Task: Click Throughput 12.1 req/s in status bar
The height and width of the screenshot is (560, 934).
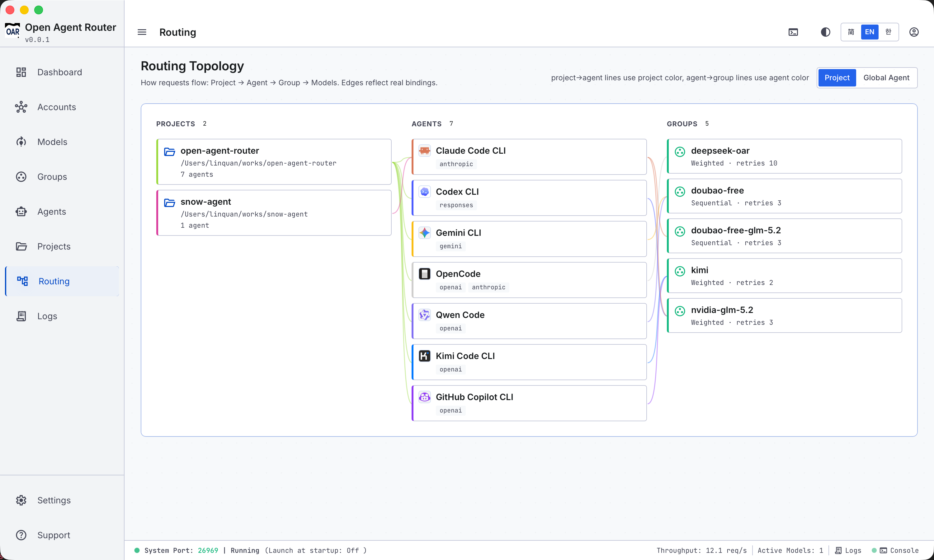Action: pos(701,551)
